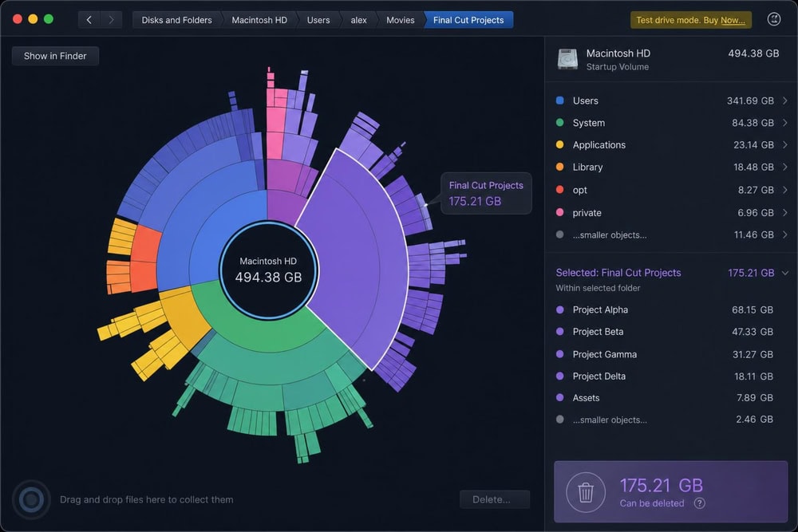Click the orange Library color dot
Viewport: 798px width, 532px height.
[560, 167]
